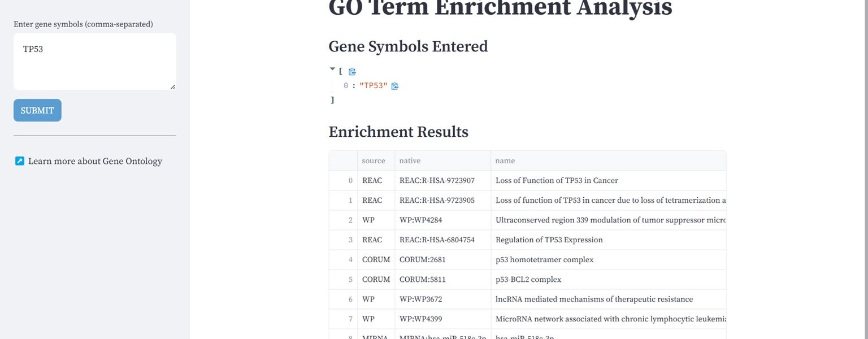Click the text area resize handle
The image size is (868, 339).
point(173,86)
